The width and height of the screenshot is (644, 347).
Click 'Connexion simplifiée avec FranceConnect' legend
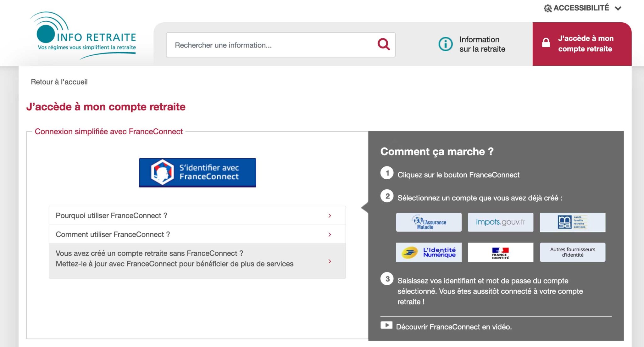108,132
